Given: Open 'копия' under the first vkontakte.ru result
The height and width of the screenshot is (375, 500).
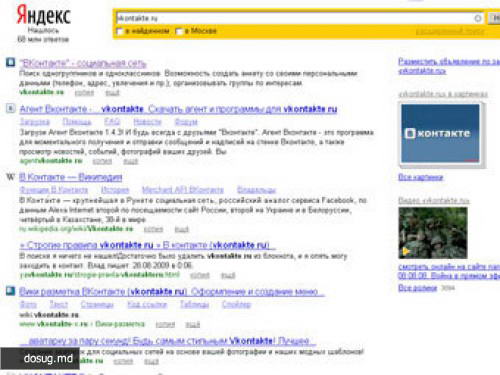Looking at the screenshot, I should point(84,93).
